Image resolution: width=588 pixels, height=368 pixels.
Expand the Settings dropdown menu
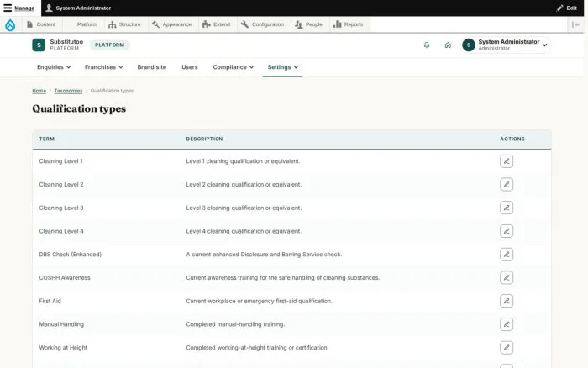(x=283, y=67)
